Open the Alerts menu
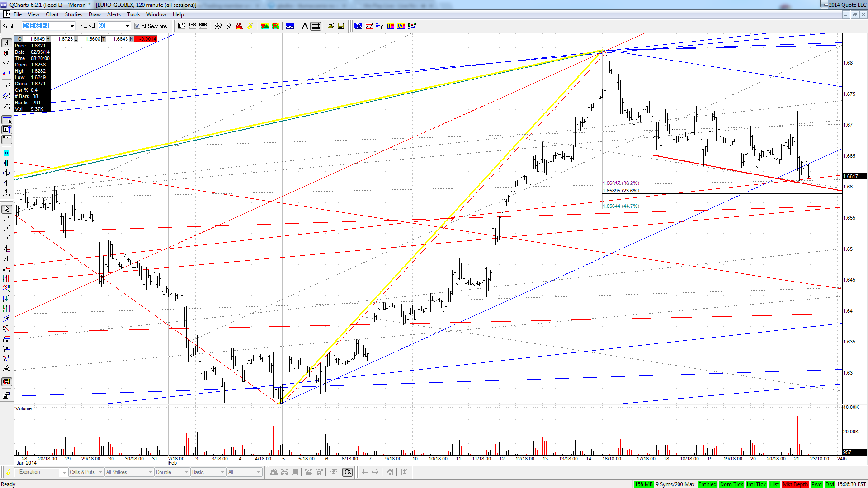The width and height of the screenshot is (868, 488). point(114,14)
